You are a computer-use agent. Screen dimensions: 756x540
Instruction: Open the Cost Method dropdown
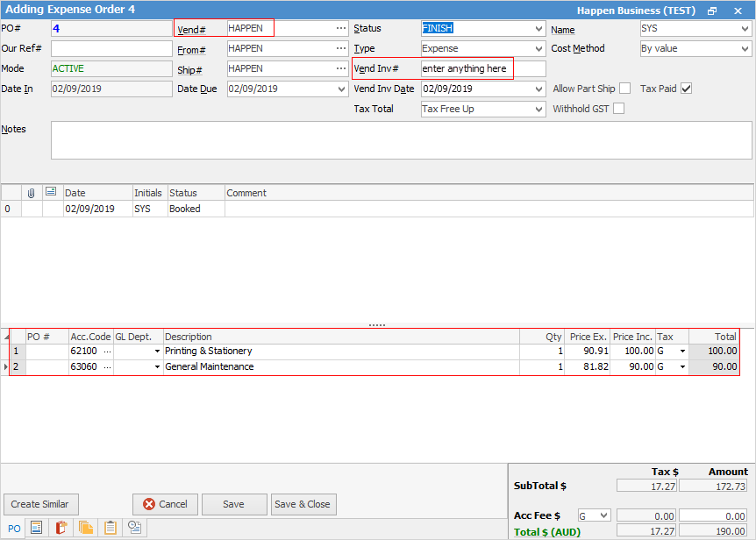coord(745,48)
